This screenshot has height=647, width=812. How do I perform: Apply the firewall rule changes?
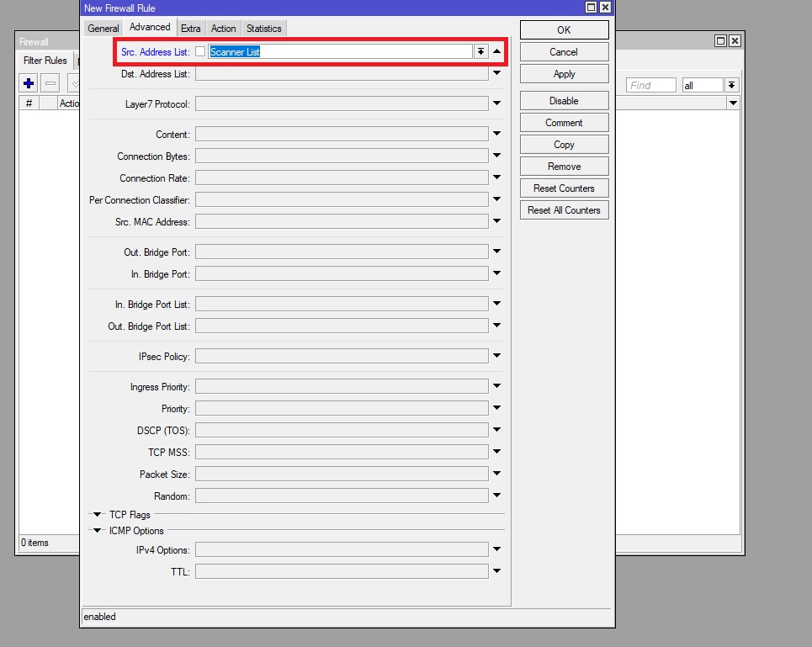(x=563, y=74)
